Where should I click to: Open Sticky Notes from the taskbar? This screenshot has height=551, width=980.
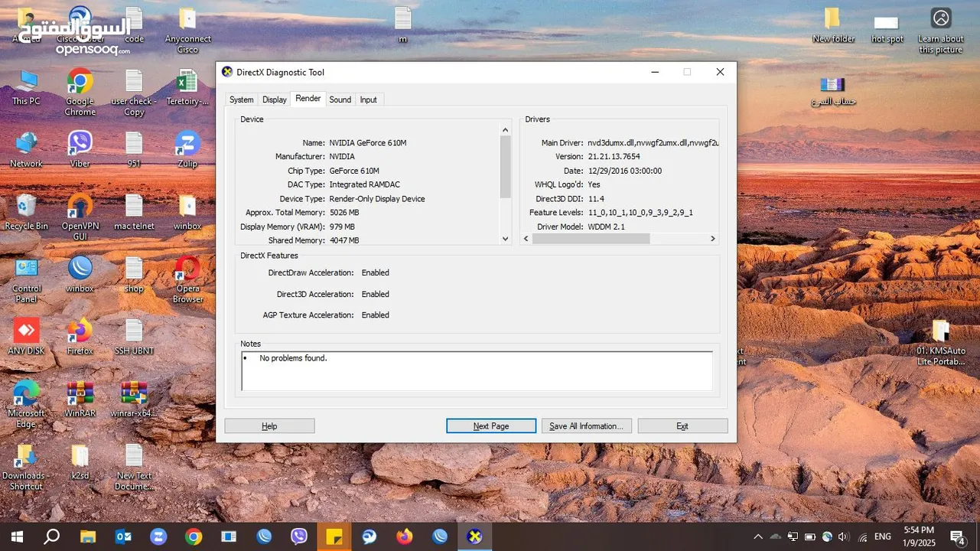pyautogui.click(x=334, y=536)
